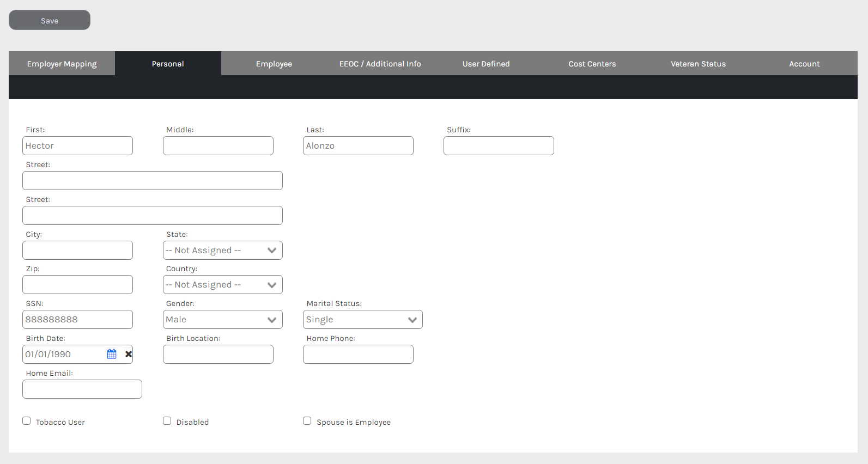Select the Last name field
The height and width of the screenshot is (464, 868).
358,145
